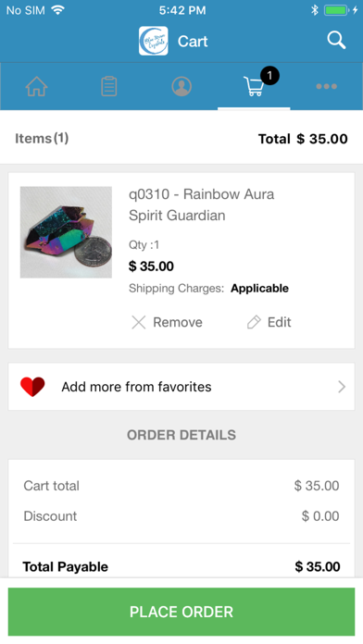Open the Rainbow Aura crystal thumbnail

66,232
